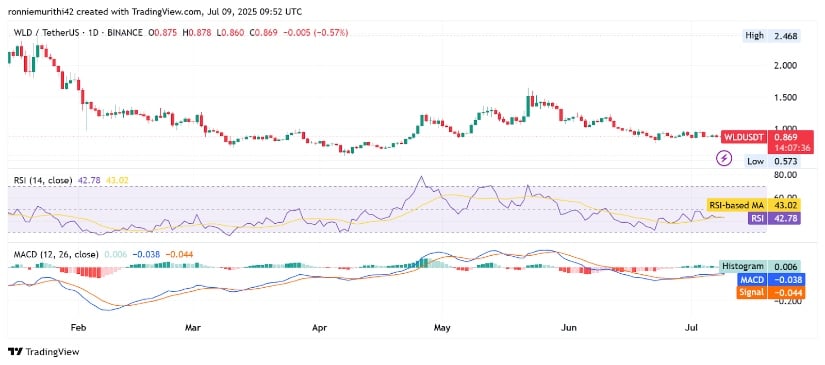Click the C0.869 close value in header
Viewport: 825px width, 365px height.
coord(264,33)
